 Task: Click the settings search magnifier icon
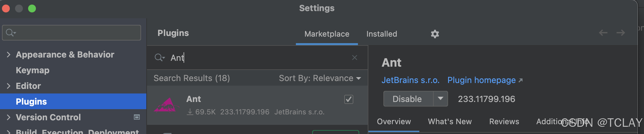click(x=10, y=33)
